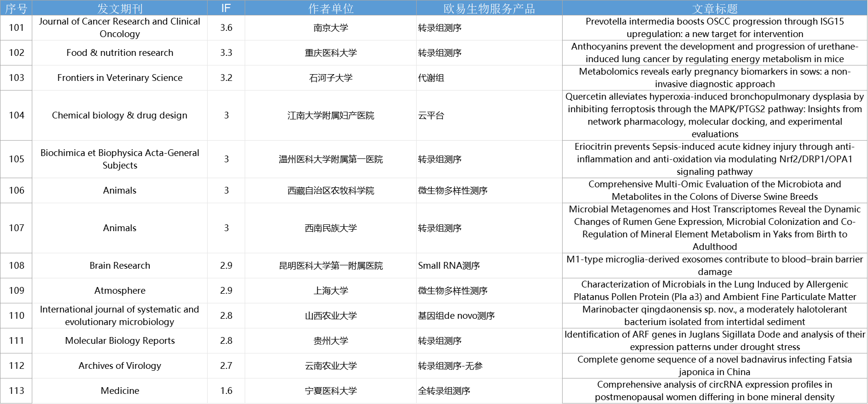868x404 pixels.
Task: Select the 云平台 product cell
Action: tap(489, 116)
